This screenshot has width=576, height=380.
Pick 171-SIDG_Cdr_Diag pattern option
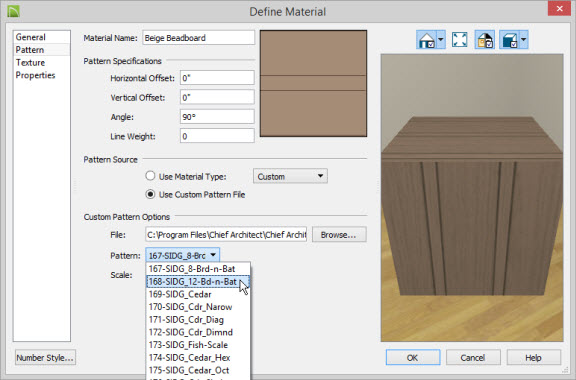198,320
